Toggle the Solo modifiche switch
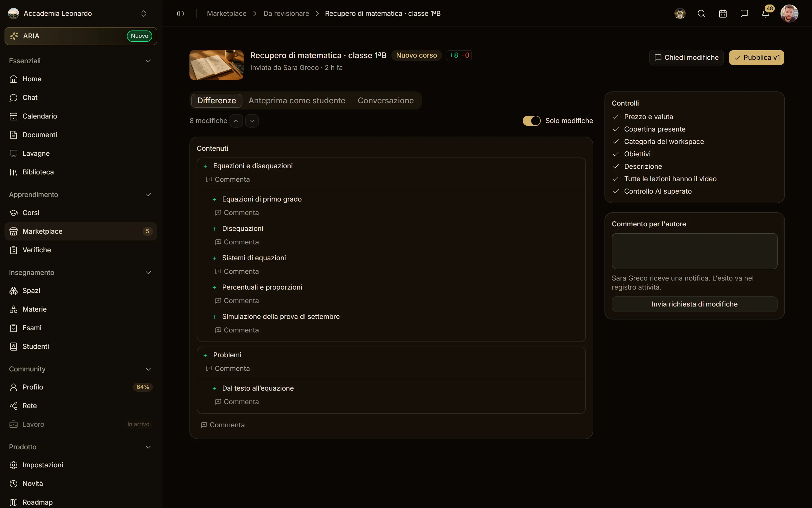812x508 pixels. click(x=531, y=121)
